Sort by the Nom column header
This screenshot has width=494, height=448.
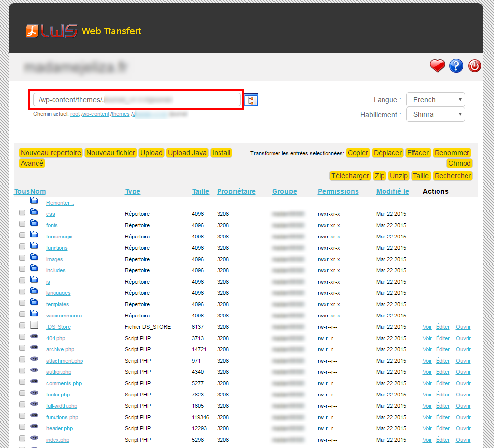(x=38, y=191)
